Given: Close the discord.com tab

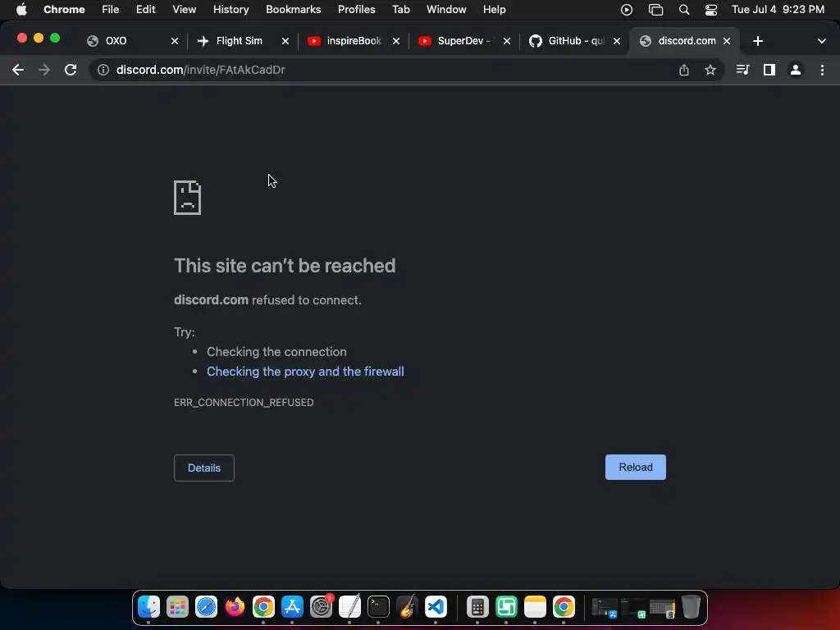Looking at the screenshot, I should click(727, 41).
